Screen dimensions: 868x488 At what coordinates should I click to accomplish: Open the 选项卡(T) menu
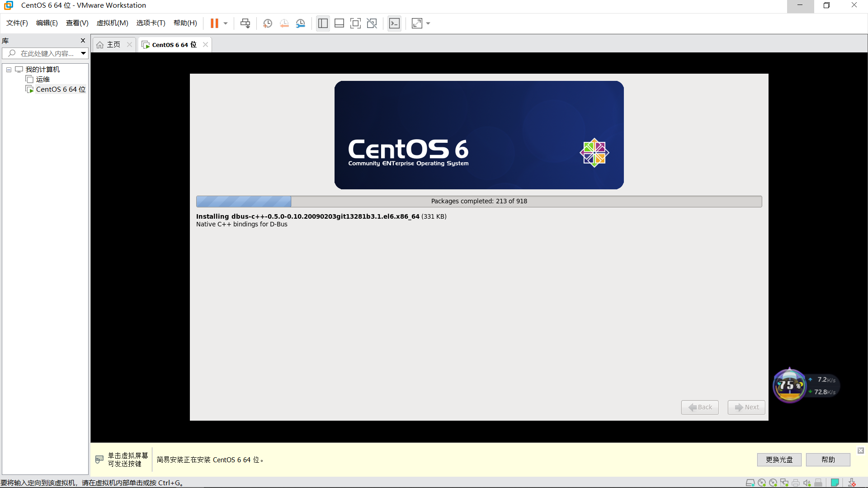[151, 23]
